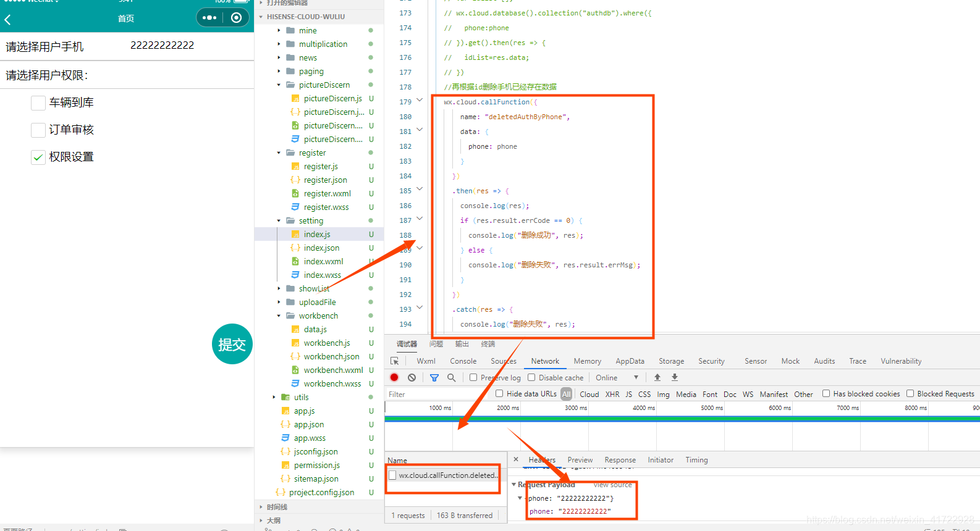Clear the network log

(x=412, y=377)
